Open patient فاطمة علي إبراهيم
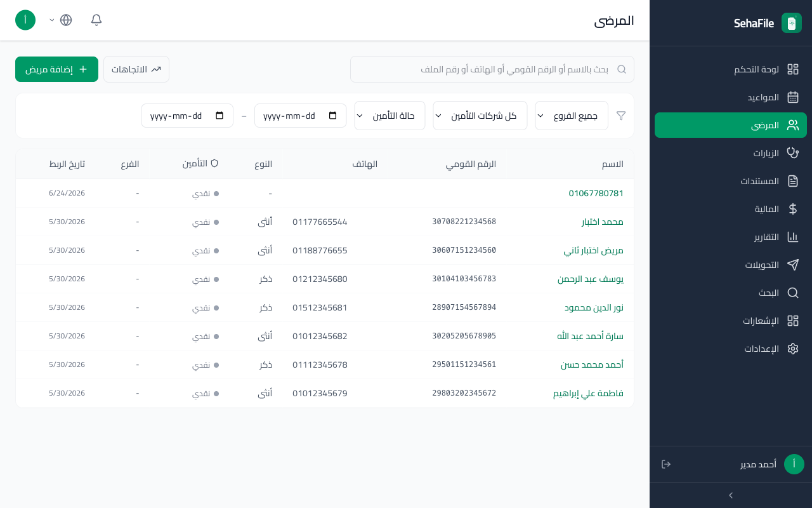 click(589, 393)
